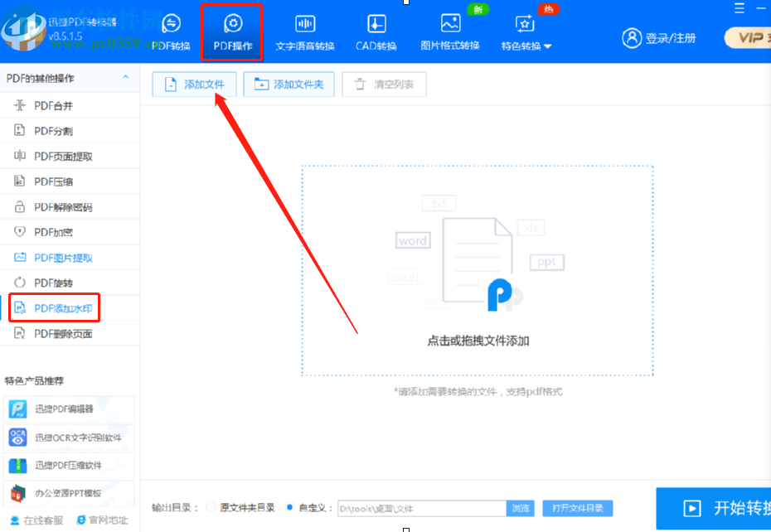
Task: Click the 添加文件夹 button
Action: (289, 84)
